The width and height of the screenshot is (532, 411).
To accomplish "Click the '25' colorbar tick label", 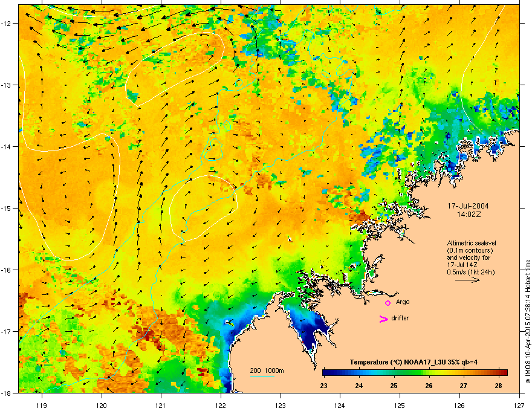I will pos(394,386).
